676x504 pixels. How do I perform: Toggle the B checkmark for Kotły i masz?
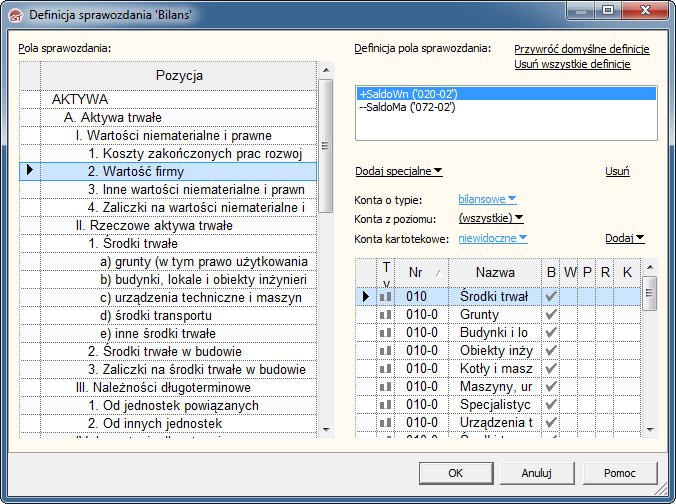tap(550, 369)
